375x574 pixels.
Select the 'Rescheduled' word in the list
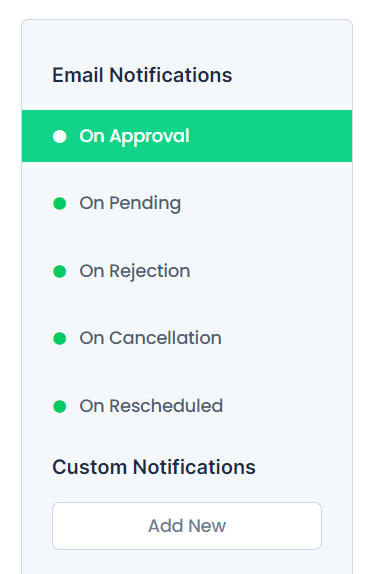pos(166,406)
